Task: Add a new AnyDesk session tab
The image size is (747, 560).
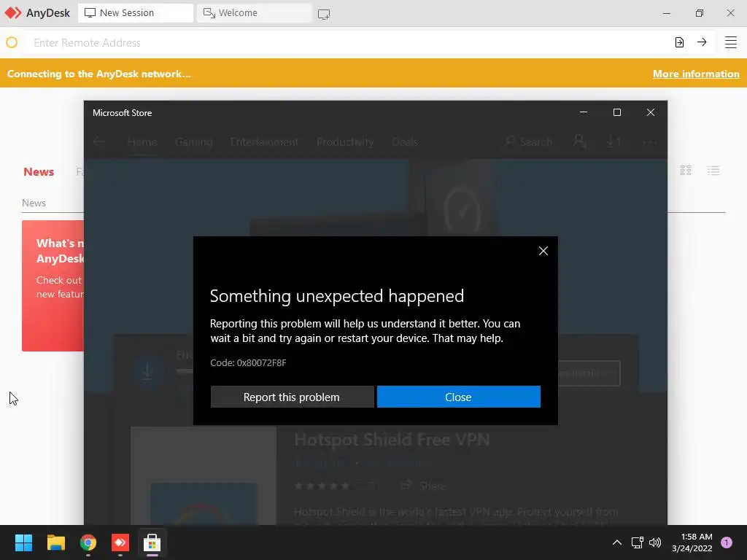Action: pos(324,14)
